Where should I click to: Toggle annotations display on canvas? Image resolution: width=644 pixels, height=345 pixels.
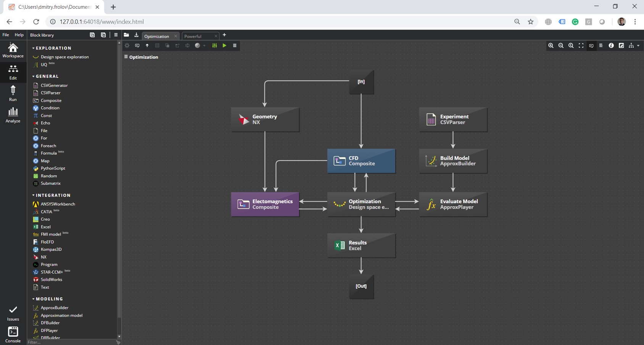click(591, 46)
